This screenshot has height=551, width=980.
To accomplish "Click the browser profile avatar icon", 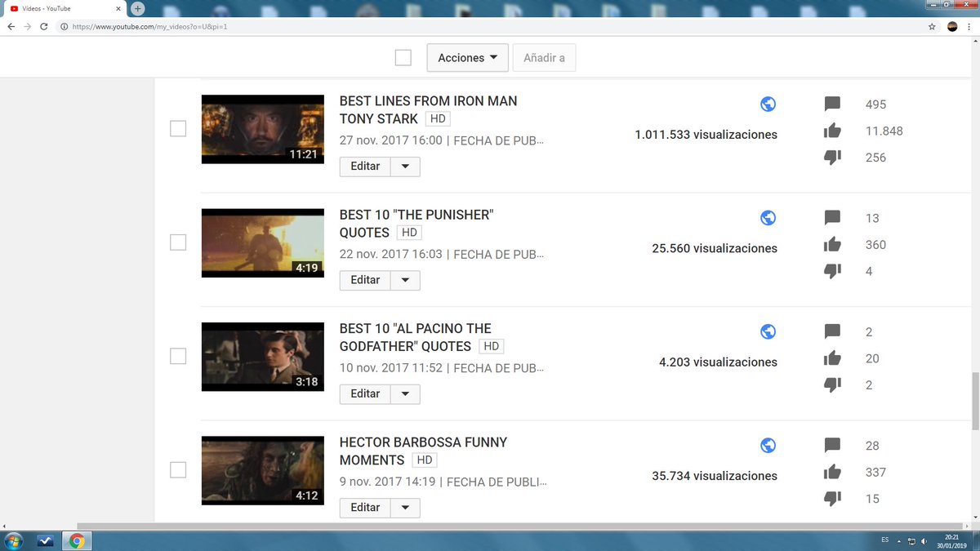I will [952, 26].
